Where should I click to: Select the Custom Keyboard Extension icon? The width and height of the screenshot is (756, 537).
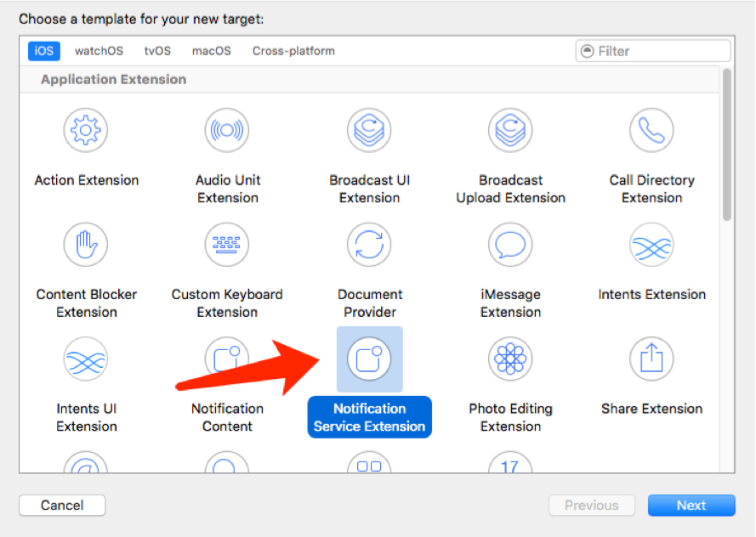pos(227,245)
